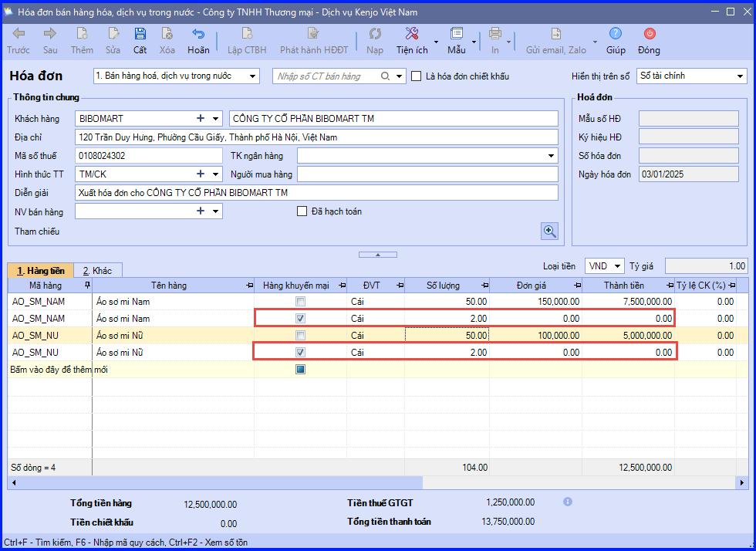Click the search magnifier in CT bán hàng field
The height and width of the screenshot is (551, 756).
(385, 76)
